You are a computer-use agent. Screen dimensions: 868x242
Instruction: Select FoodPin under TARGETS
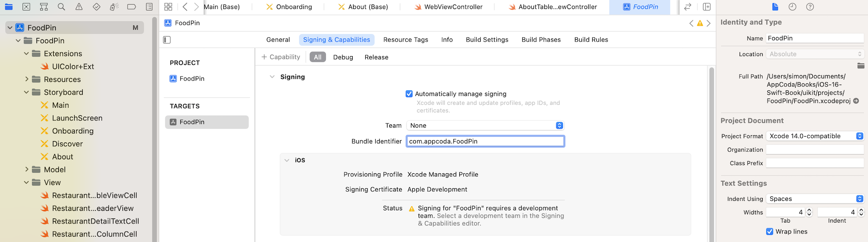[x=207, y=122]
